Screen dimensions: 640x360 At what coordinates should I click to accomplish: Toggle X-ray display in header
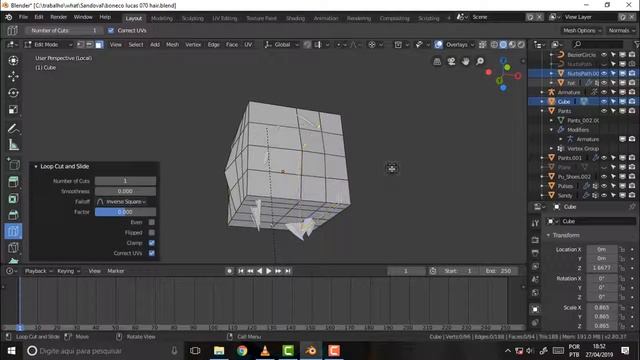pyautogui.click(x=482, y=44)
